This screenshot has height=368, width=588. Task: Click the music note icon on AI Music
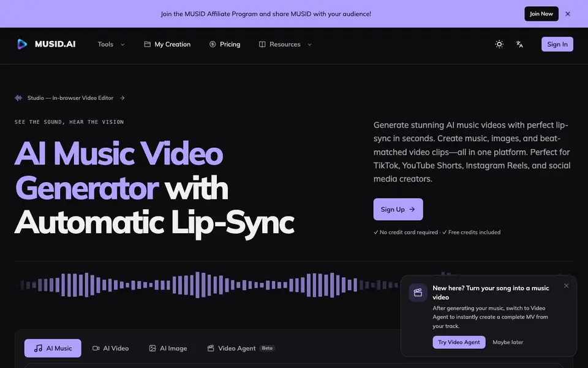[38, 348]
